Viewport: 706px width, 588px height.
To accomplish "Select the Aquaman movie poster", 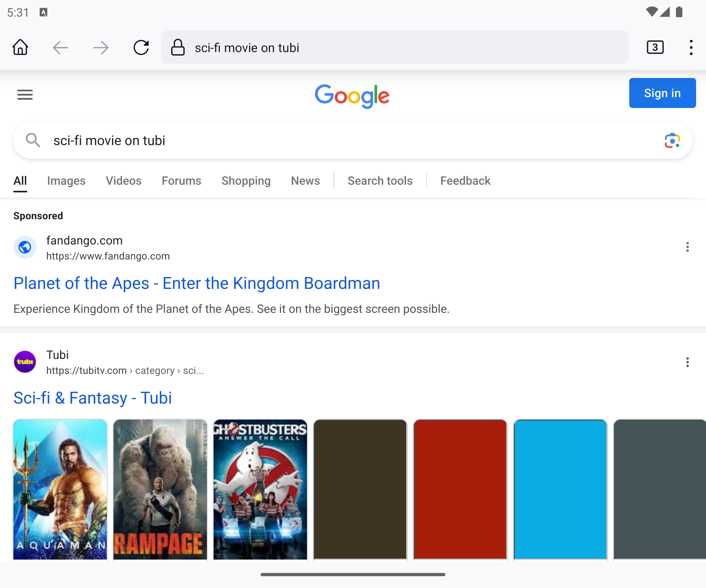I will pos(60,489).
